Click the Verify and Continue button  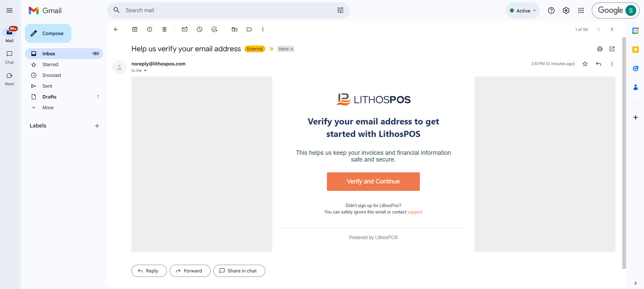(373, 181)
